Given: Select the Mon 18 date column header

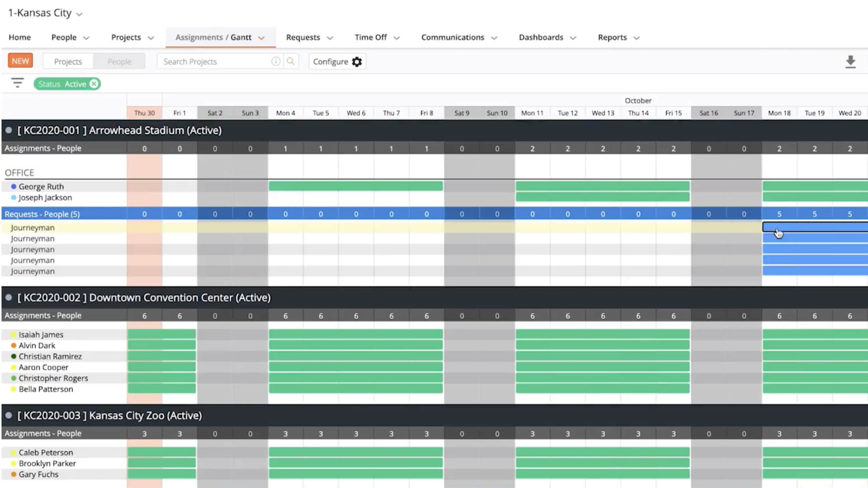Looking at the screenshot, I should click(x=779, y=113).
